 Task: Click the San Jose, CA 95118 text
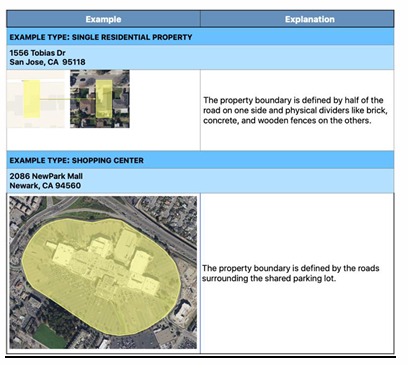pyautogui.click(x=47, y=62)
